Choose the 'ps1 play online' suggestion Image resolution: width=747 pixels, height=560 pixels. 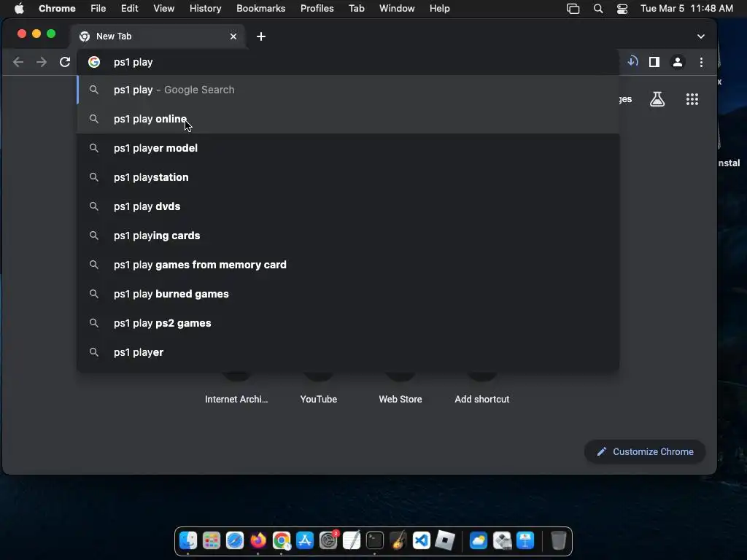click(348, 119)
